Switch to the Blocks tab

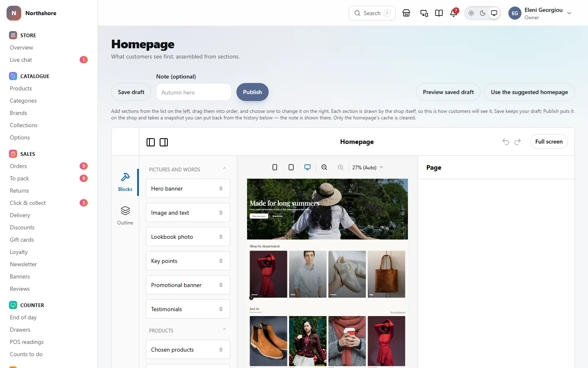(x=125, y=182)
